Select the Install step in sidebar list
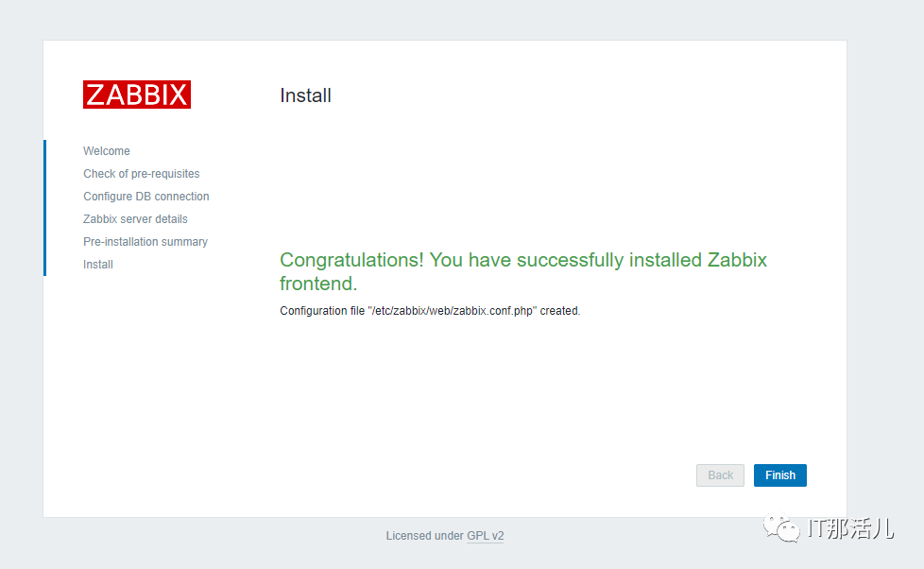This screenshot has height=569, width=924. point(98,264)
